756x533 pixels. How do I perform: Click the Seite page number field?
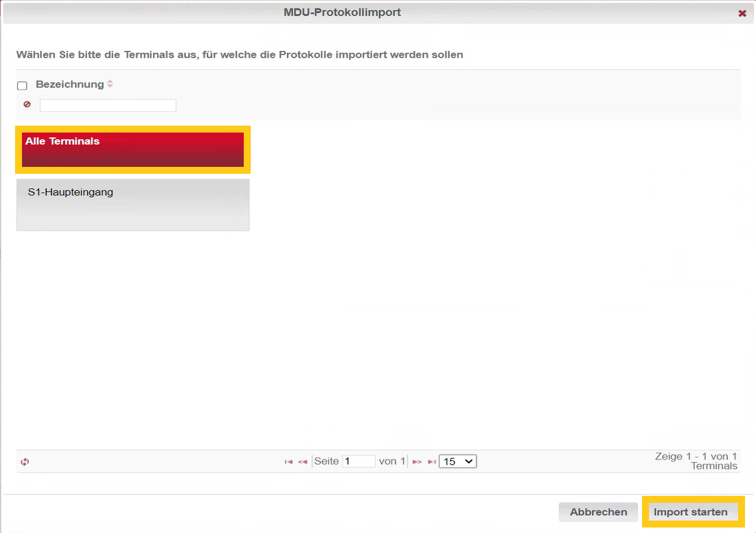(358, 462)
